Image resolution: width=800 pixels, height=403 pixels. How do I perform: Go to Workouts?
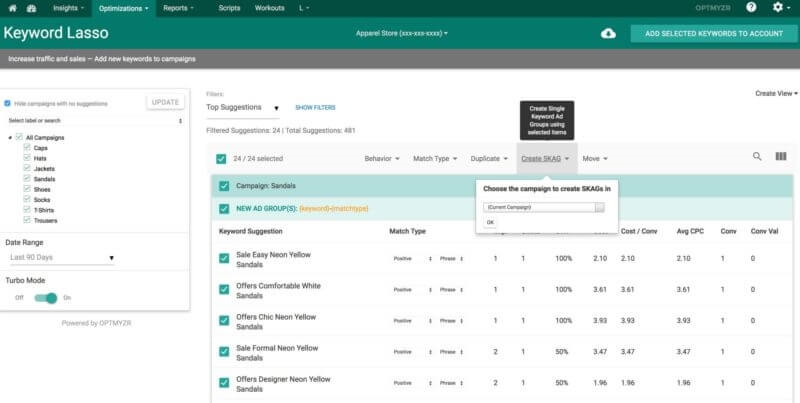point(269,8)
